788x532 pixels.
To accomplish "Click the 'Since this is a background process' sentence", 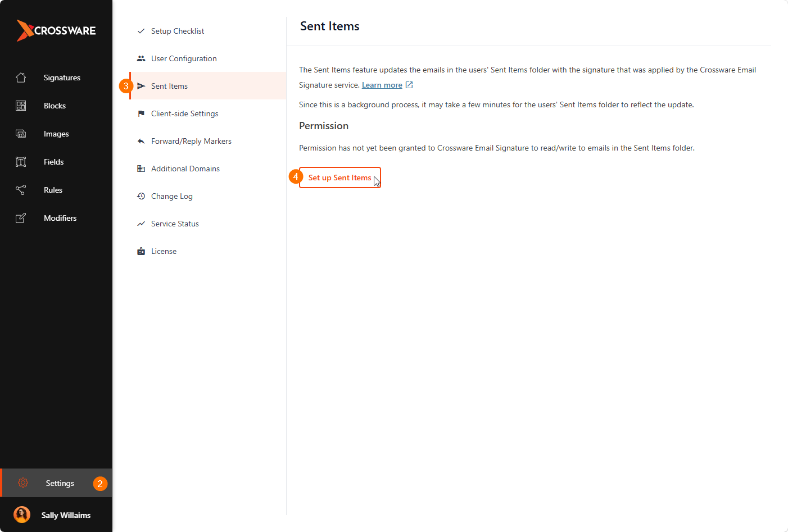I will (x=496, y=104).
